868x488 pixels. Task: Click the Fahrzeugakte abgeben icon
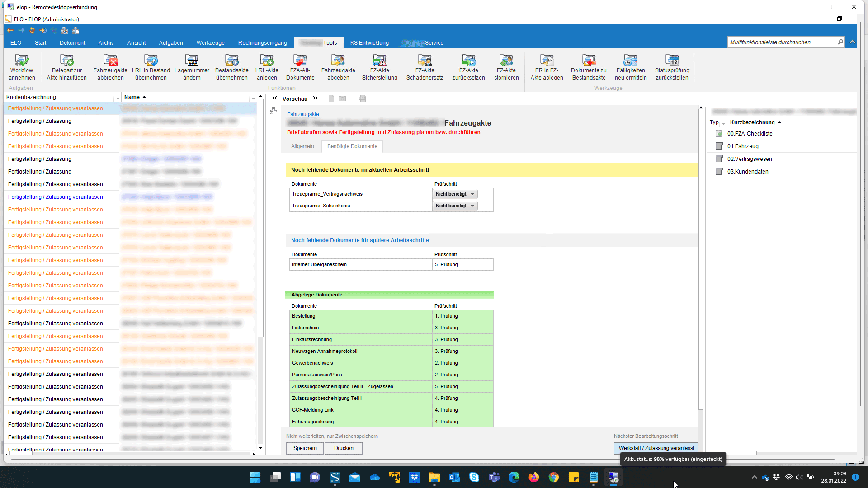point(338,60)
